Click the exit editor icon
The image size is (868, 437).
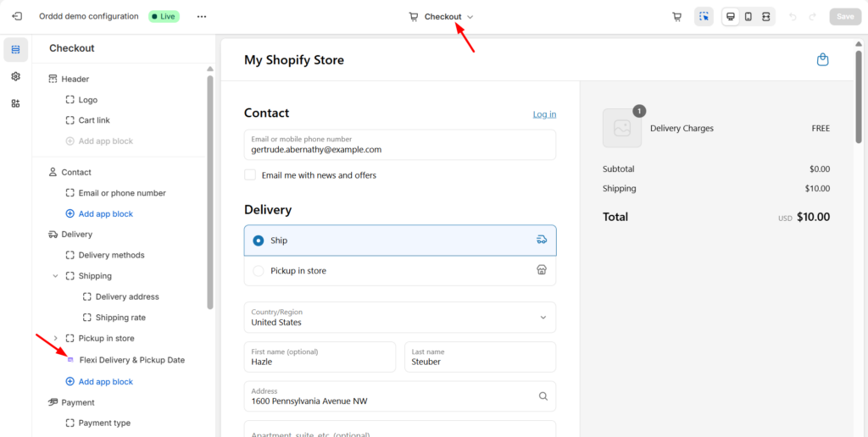pos(17,16)
